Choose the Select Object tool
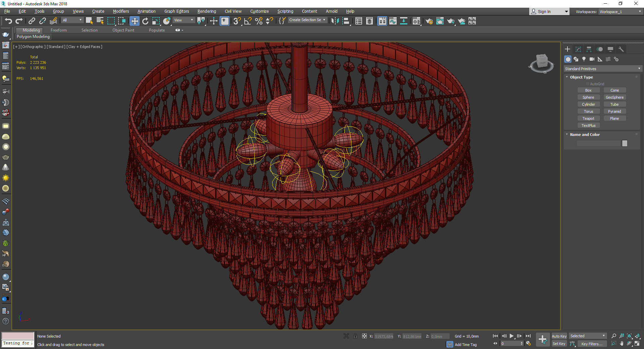 [89, 21]
